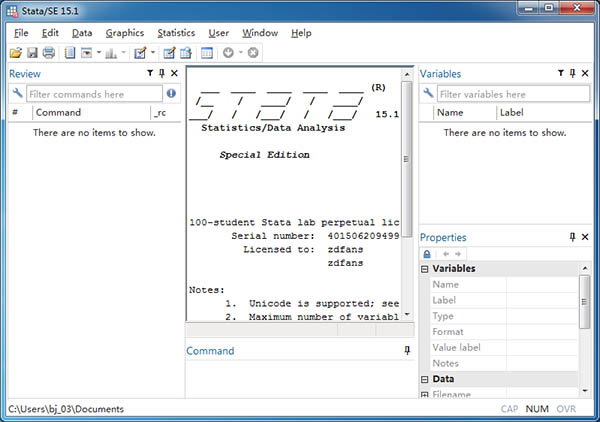The width and height of the screenshot is (600, 422).
Task: Click the Break (stop) toolbar icon
Action: coord(253,52)
